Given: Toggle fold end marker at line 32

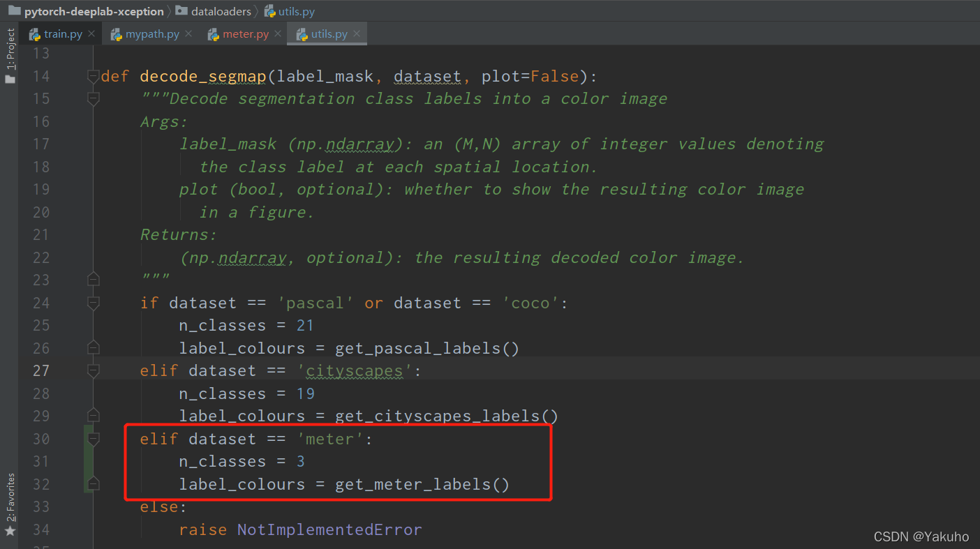Looking at the screenshot, I should pyautogui.click(x=93, y=484).
